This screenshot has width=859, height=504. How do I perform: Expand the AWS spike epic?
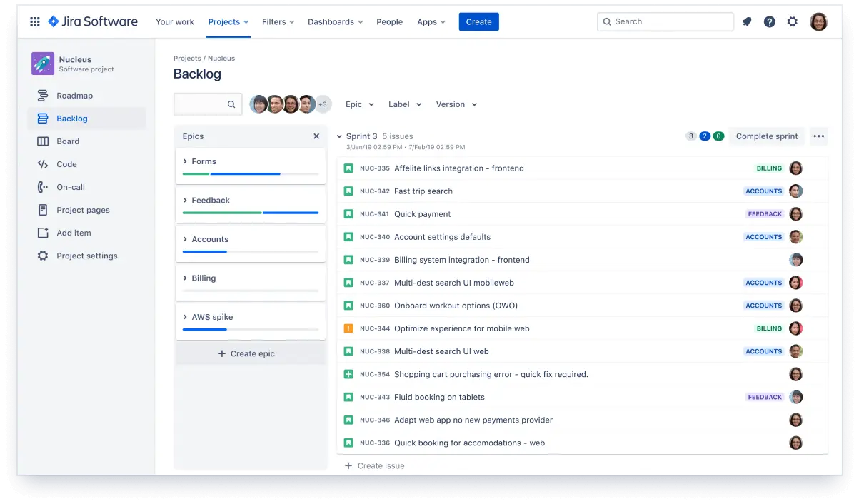click(186, 317)
